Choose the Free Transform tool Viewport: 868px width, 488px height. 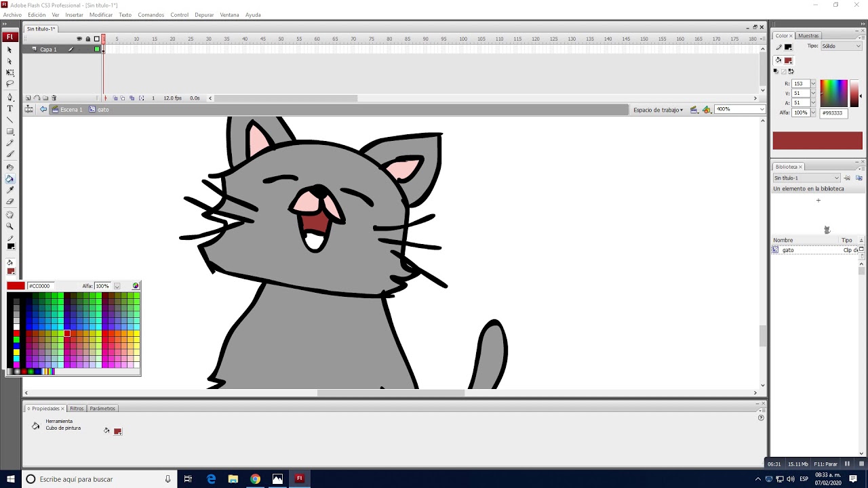click(9, 73)
